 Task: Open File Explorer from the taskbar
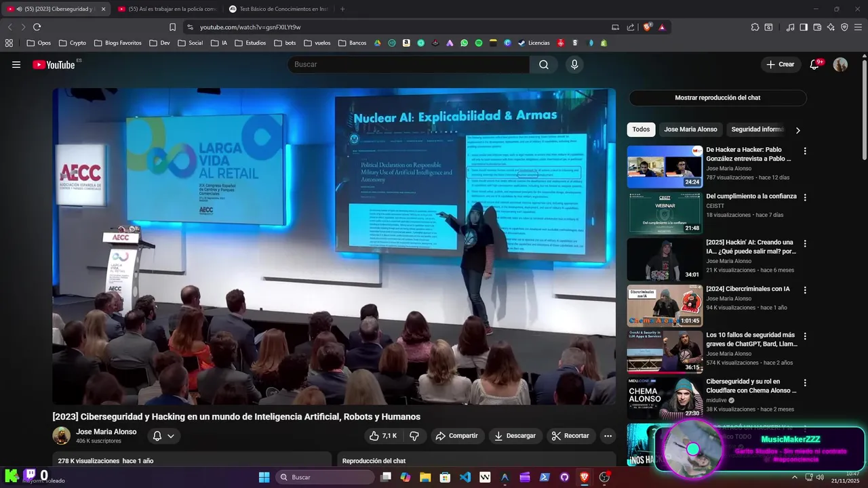click(x=425, y=477)
